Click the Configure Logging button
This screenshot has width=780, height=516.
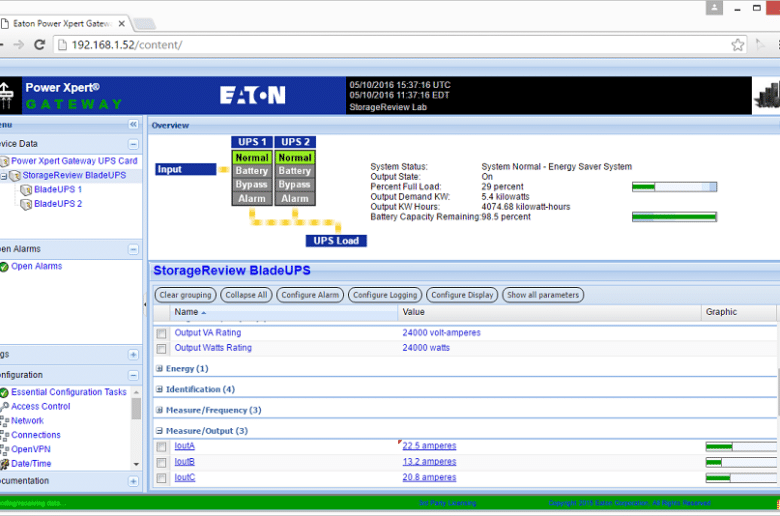pyautogui.click(x=385, y=295)
